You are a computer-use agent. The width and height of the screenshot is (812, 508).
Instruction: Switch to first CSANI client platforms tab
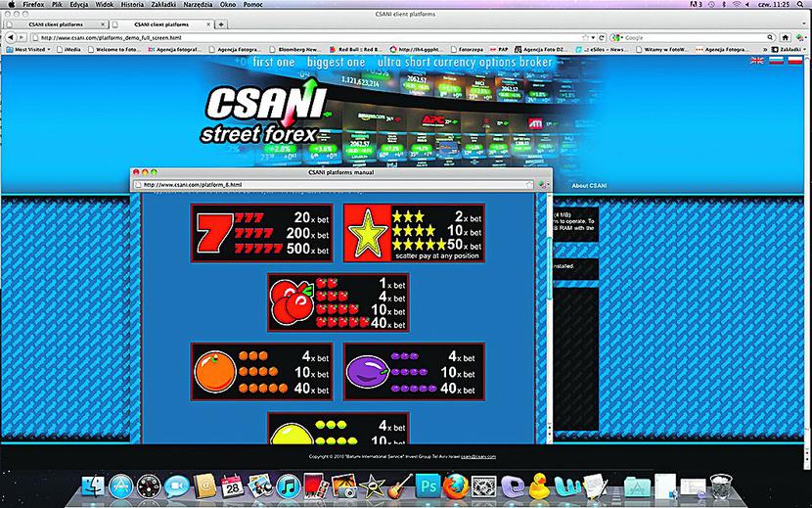[x=56, y=24]
